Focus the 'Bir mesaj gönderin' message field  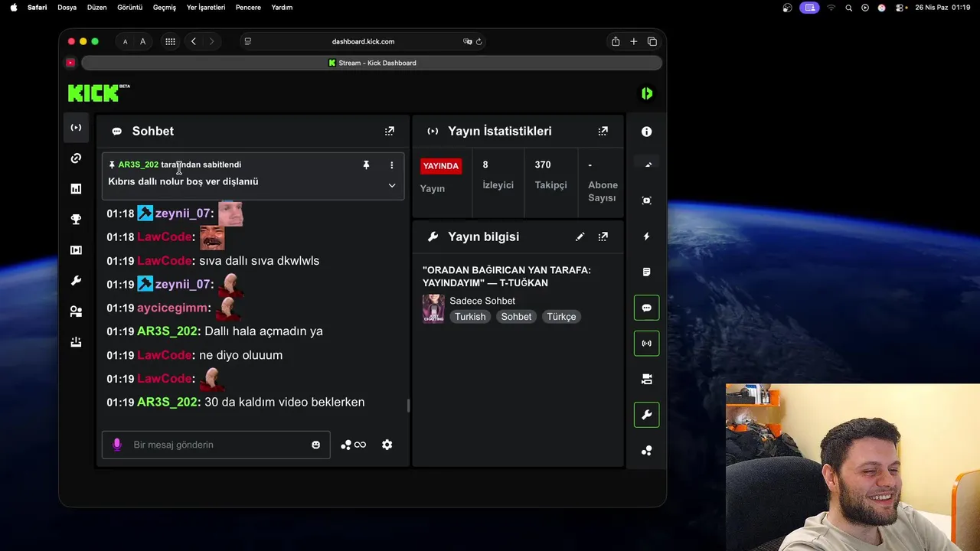[x=216, y=445]
